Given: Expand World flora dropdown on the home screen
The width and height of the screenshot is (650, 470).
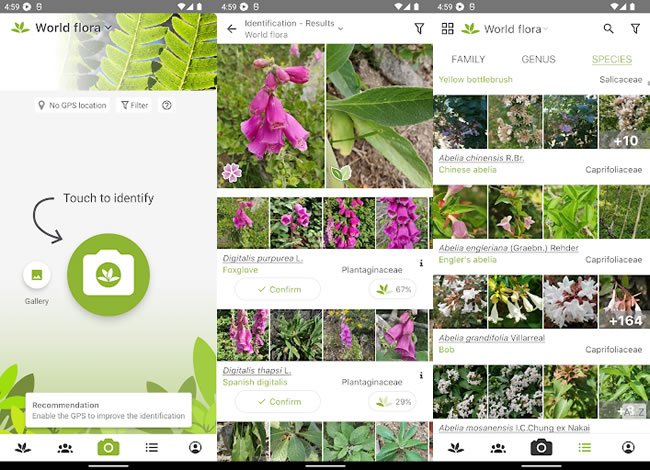Looking at the screenshot, I should (108, 28).
